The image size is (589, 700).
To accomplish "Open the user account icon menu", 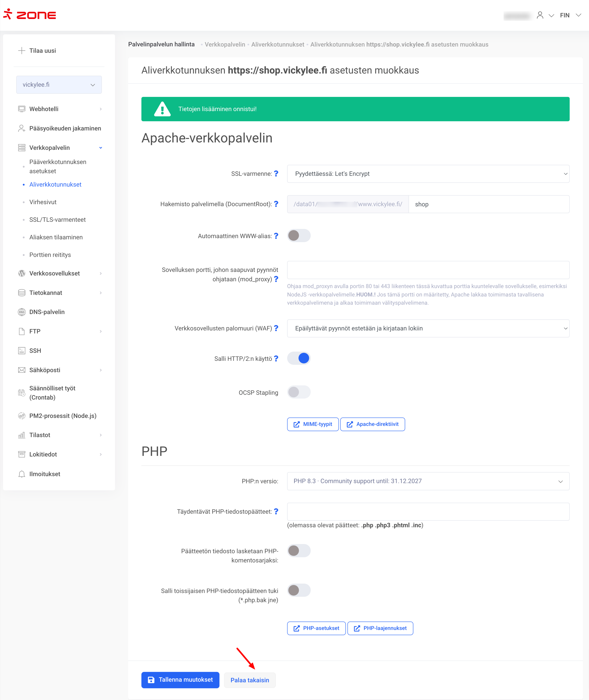I will (540, 15).
